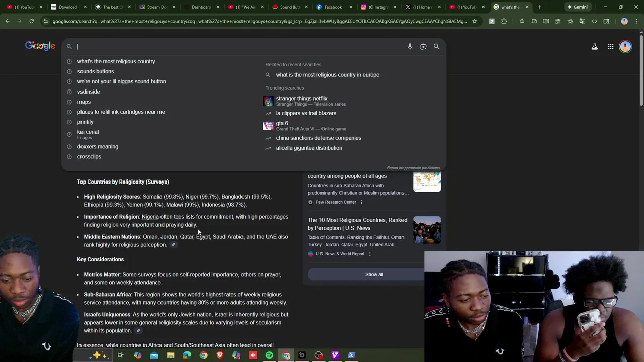Viewport: 644px width, 362px height.
Task: Select alicella gigantea distribution trend
Action: pos(309,148)
